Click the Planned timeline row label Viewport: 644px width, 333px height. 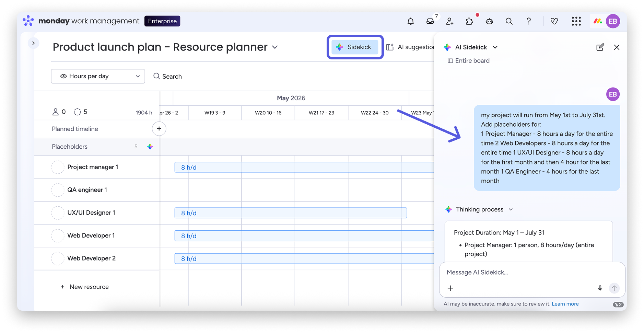click(x=75, y=129)
